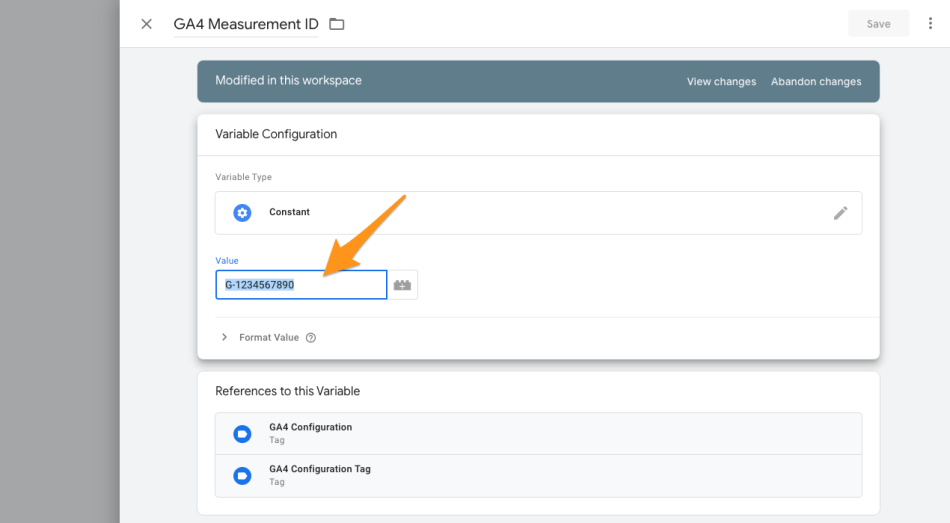Click the GA4 Measurement ID title field
Screen dimensions: 950x523
click(245, 24)
